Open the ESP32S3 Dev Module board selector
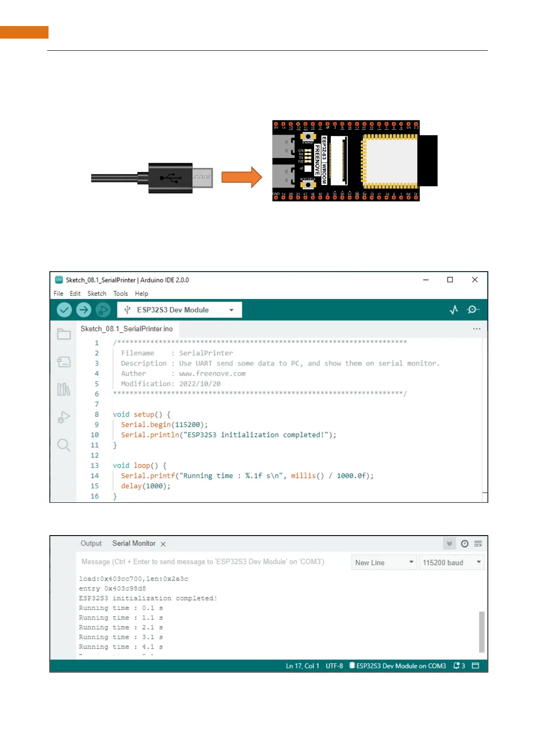 (x=180, y=310)
